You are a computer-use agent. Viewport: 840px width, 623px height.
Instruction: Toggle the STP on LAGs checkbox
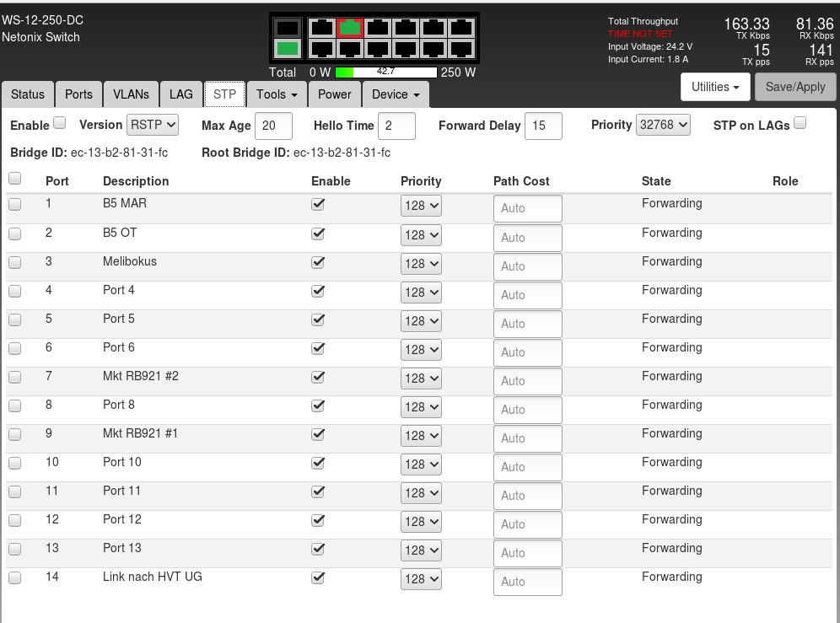(800, 123)
